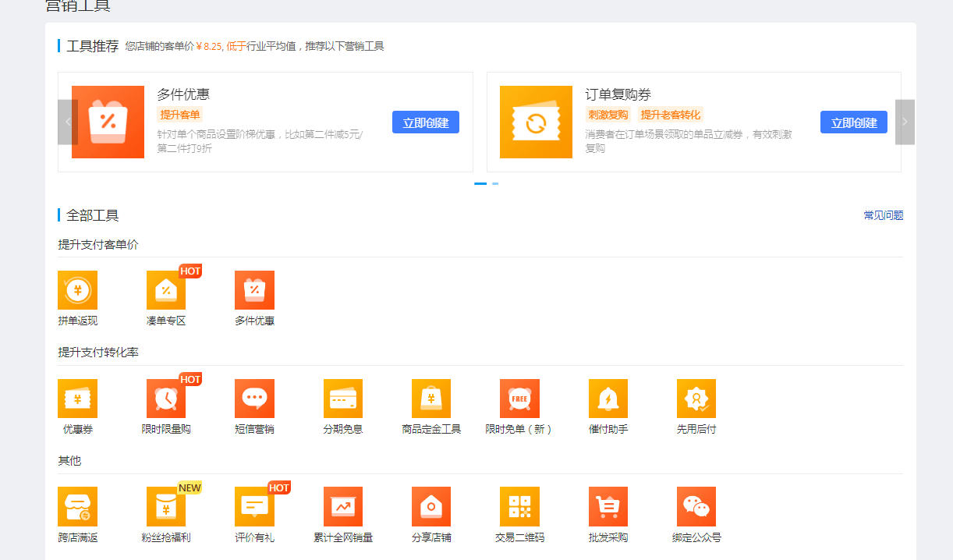Click the 粉丝抢福利 label text

point(166,537)
